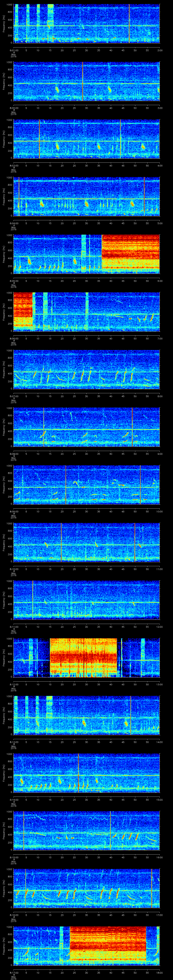Click the "8:01:00" start time label

[x=14, y=50]
